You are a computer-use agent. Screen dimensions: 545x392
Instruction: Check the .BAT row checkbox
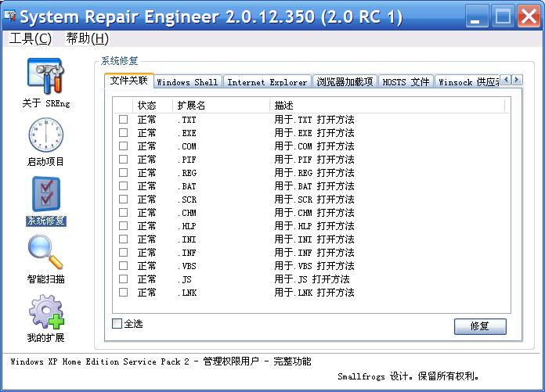[x=123, y=185]
